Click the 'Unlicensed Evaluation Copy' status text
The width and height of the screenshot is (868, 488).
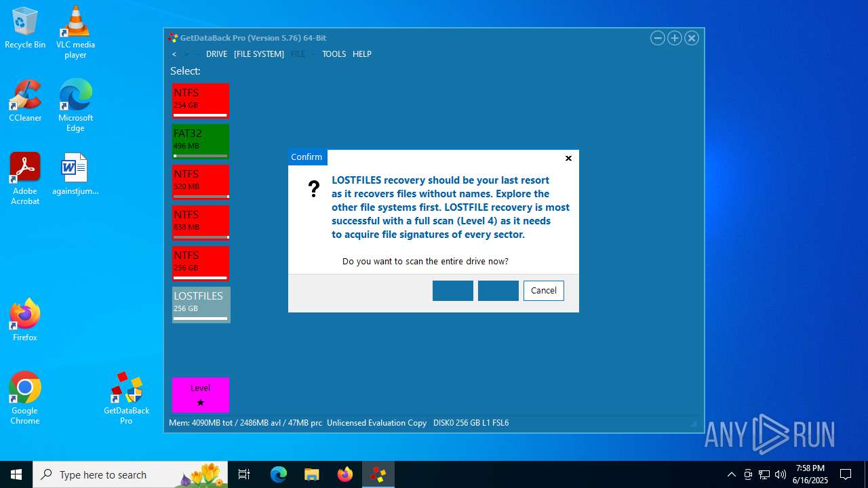[x=376, y=423]
